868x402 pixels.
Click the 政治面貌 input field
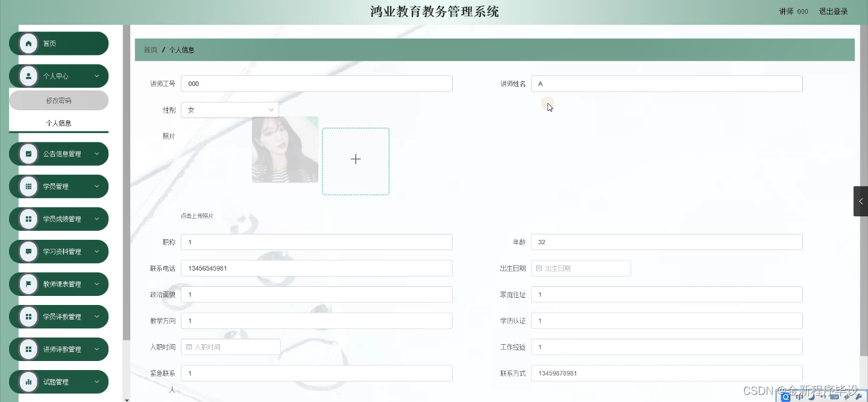(x=316, y=294)
